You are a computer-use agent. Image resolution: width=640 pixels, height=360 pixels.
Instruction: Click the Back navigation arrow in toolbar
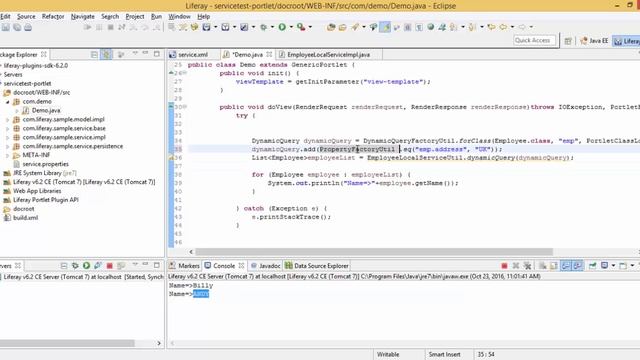pyautogui.click(x=503, y=27)
